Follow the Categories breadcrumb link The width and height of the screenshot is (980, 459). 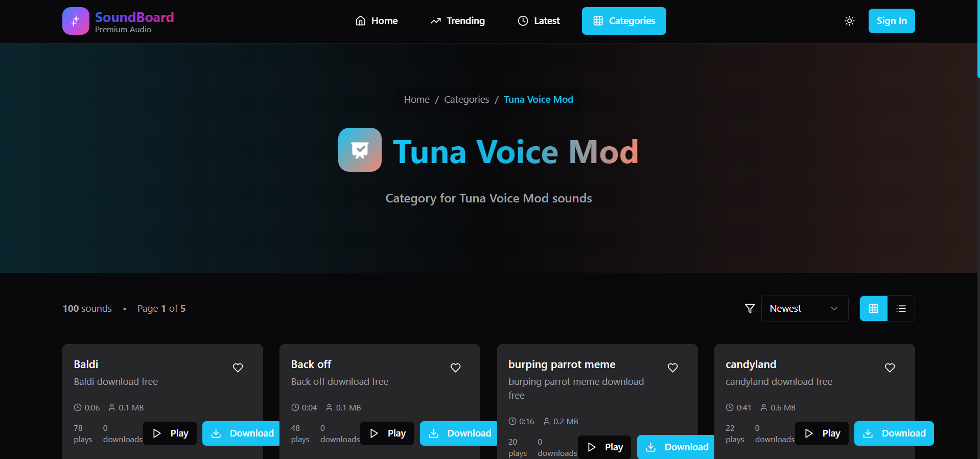[x=466, y=100]
